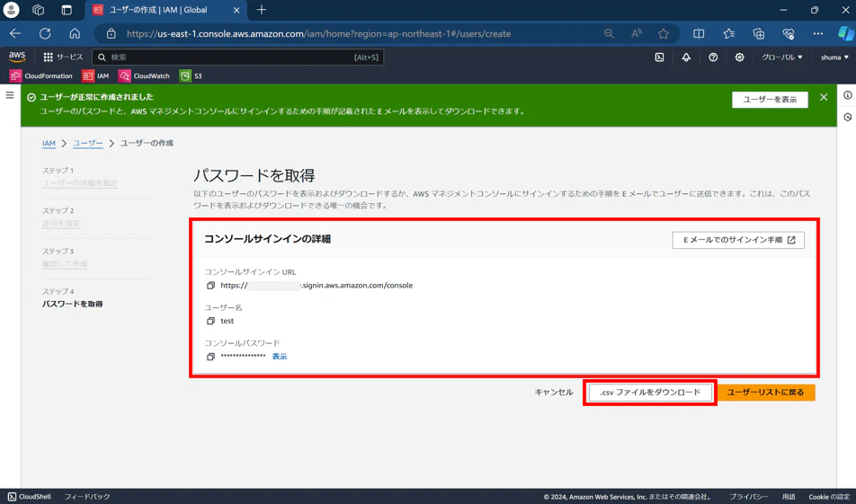Dismiss the green success banner
856x504 pixels.
tap(824, 97)
